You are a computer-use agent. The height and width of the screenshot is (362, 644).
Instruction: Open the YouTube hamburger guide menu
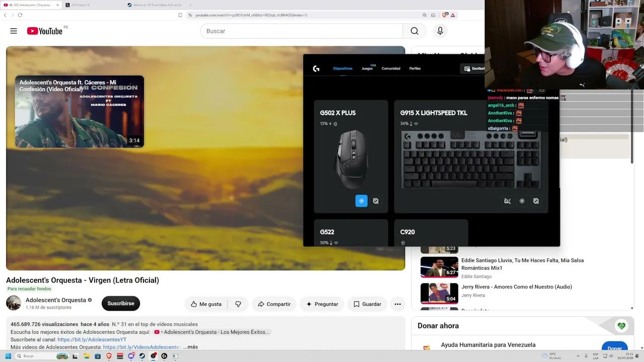(x=14, y=31)
